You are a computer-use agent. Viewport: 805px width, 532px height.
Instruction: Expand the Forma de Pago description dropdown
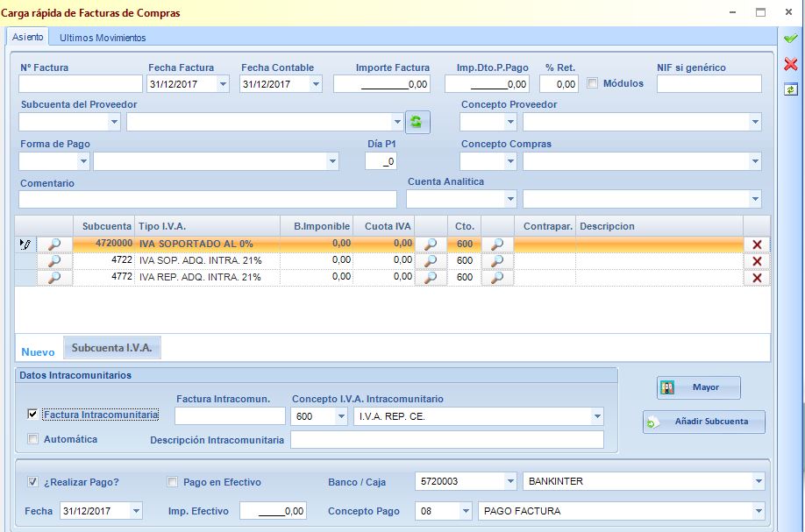(x=332, y=161)
